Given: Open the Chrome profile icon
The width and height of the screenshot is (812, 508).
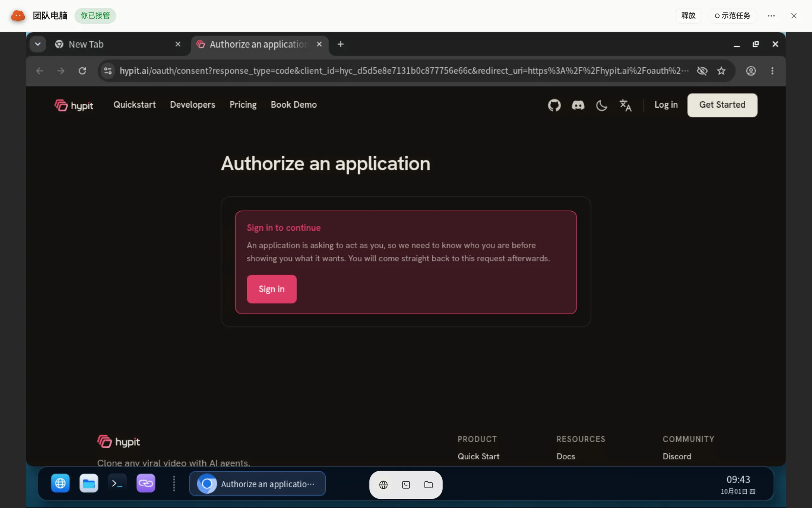Looking at the screenshot, I should point(751,71).
